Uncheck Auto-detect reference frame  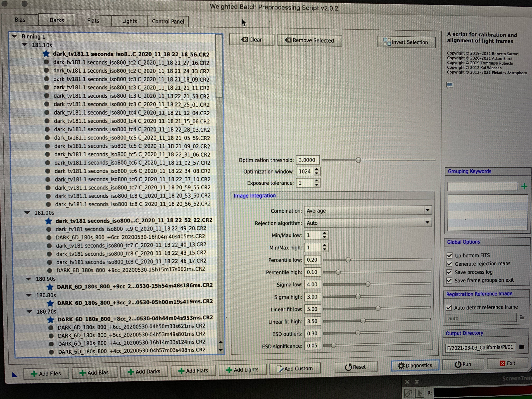(x=448, y=307)
